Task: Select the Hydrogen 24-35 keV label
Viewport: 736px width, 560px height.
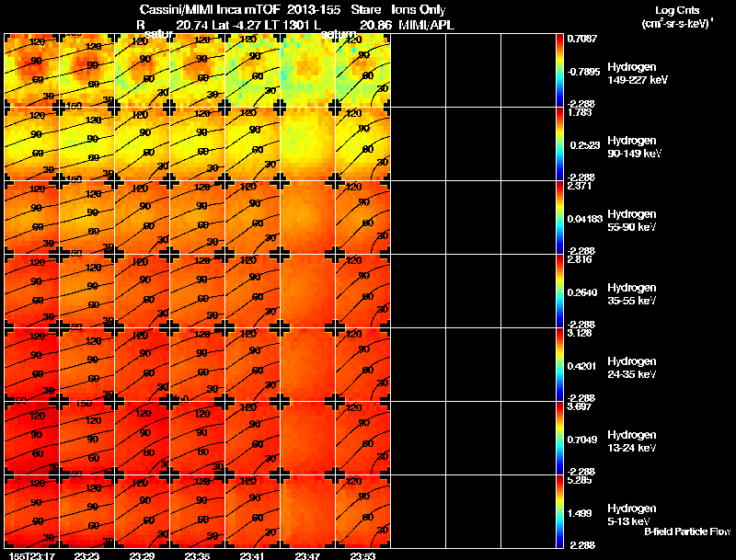Action: coord(632,368)
